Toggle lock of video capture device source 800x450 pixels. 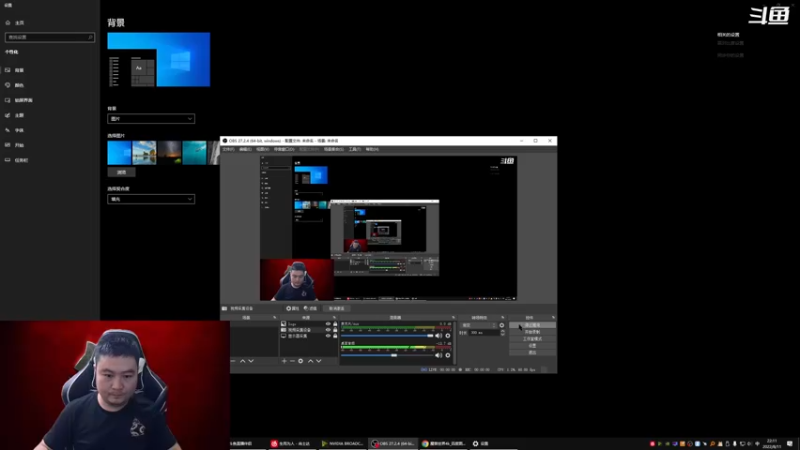(x=335, y=330)
